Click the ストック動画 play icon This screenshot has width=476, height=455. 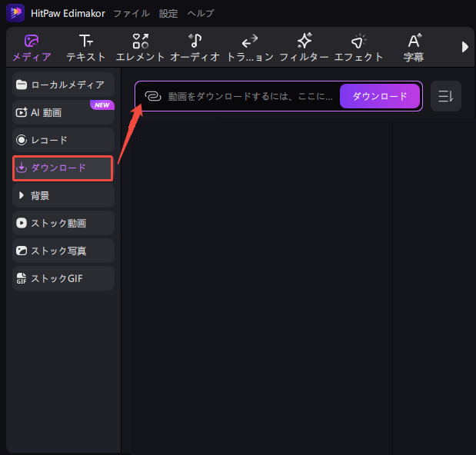[22, 223]
